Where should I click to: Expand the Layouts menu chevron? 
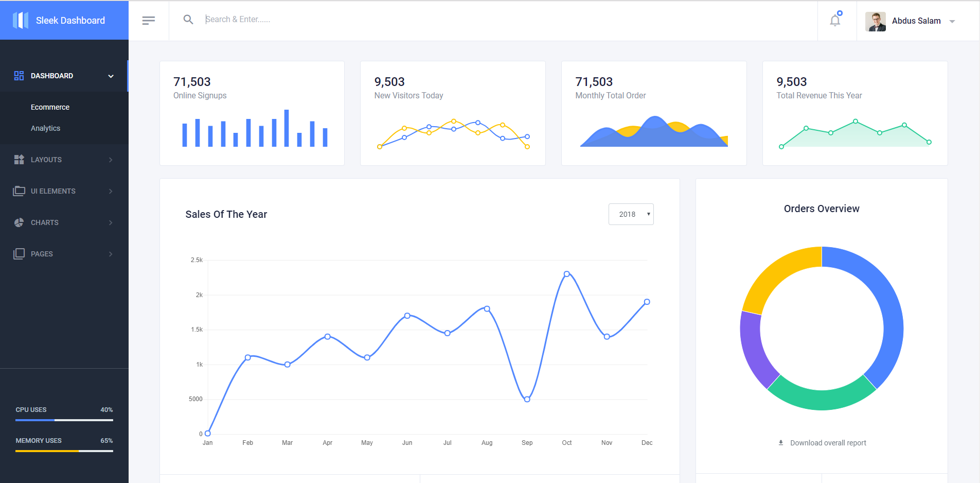[x=111, y=160]
